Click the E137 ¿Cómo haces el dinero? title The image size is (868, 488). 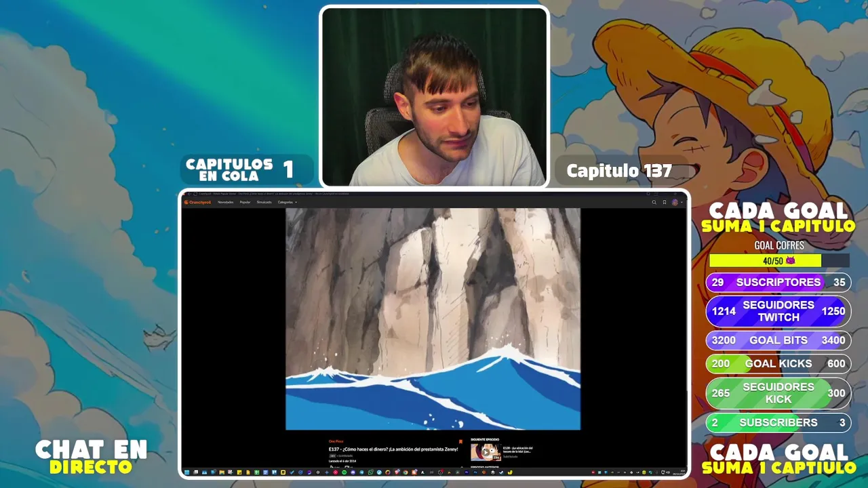click(x=393, y=449)
